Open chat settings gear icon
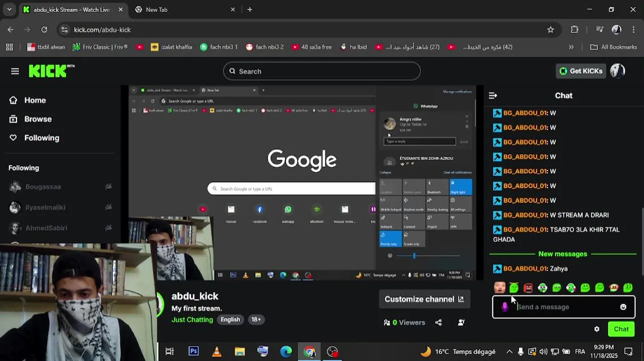The image size is (644, 361). pyautogui.click(x=596, y=329)
